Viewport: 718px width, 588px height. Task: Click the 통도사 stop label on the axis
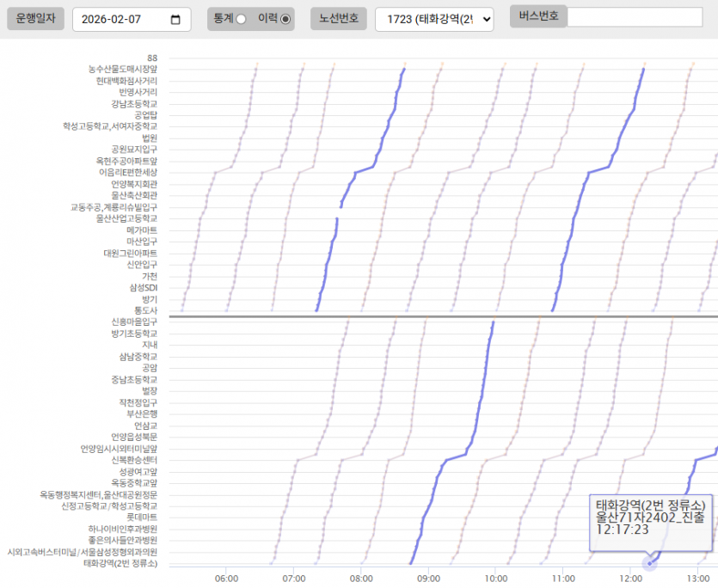144,309
